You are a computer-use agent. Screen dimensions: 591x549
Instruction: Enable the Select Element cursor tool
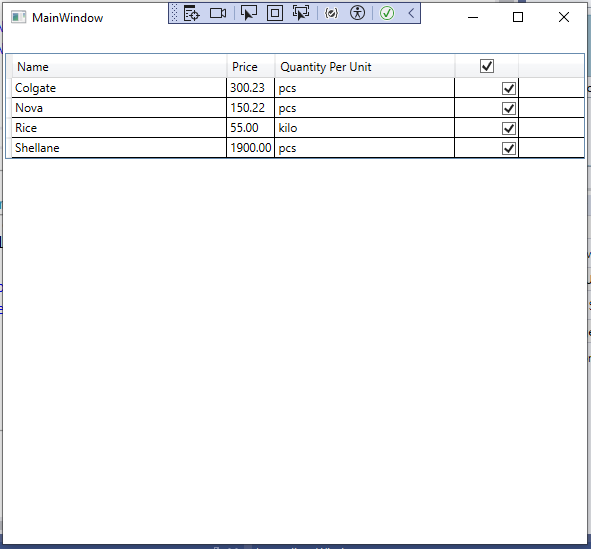(248, 13)
